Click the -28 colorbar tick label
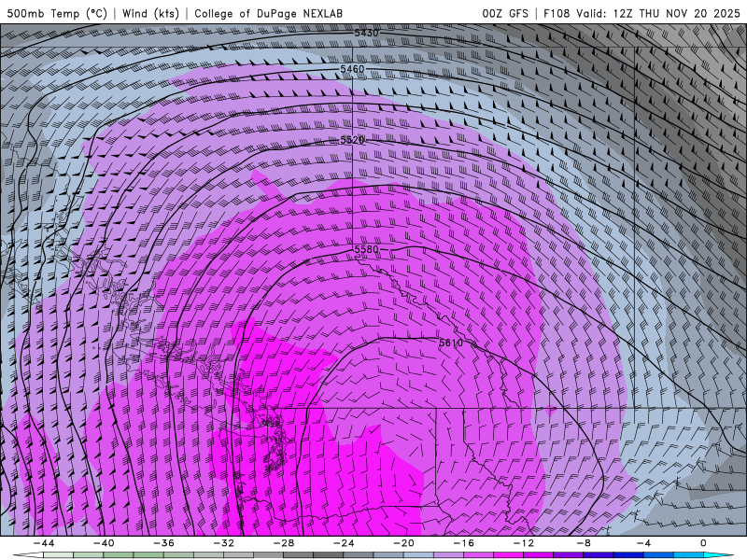 click(284, 543)
